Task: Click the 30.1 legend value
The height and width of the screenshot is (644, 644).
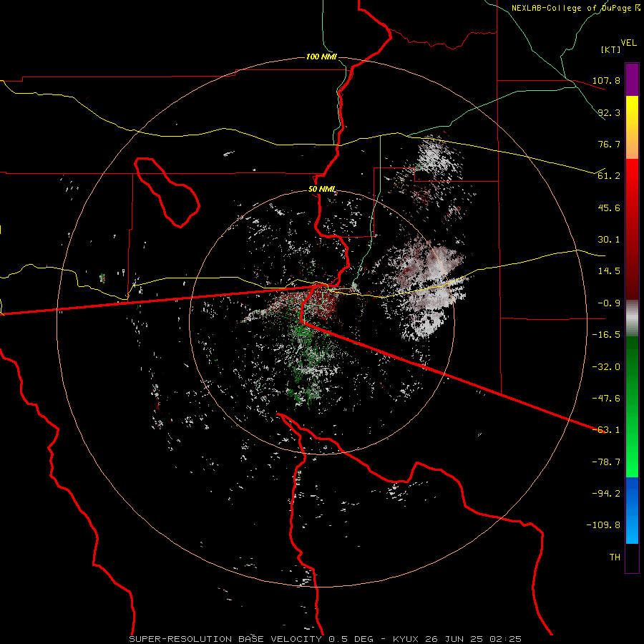Action: coord(609,240)
